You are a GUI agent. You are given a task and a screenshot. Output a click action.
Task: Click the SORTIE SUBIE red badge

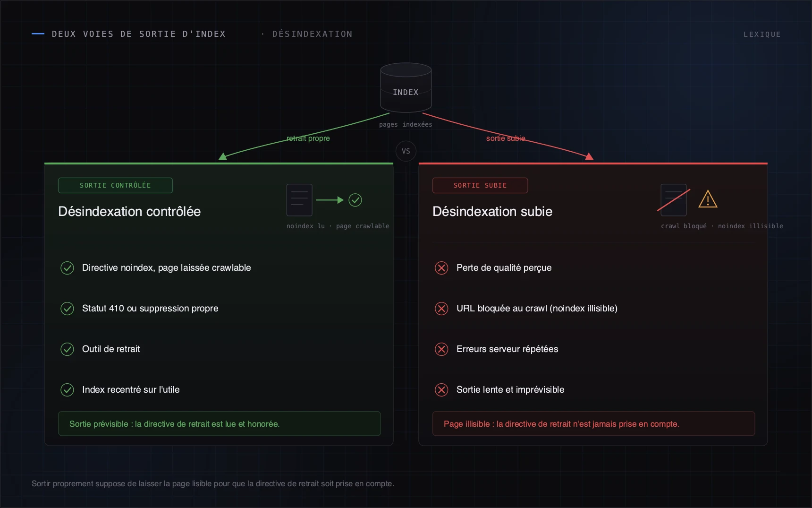pyautogui.click(x=480, y=185)
